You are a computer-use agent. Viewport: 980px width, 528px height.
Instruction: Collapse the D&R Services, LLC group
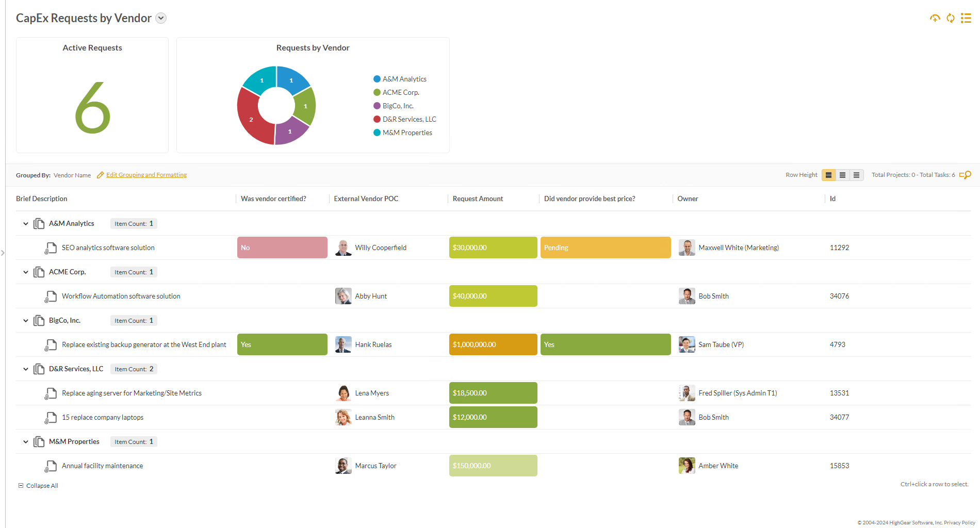26,369
